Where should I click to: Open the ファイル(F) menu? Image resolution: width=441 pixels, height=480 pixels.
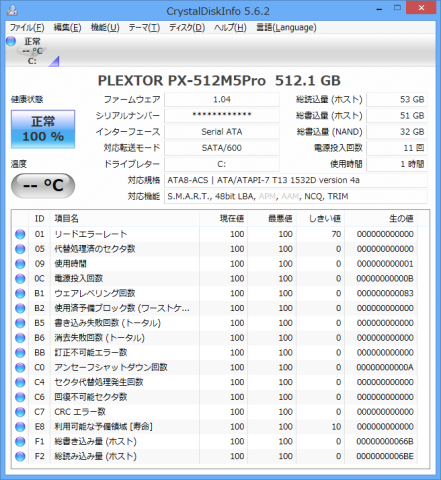point(26,28)
